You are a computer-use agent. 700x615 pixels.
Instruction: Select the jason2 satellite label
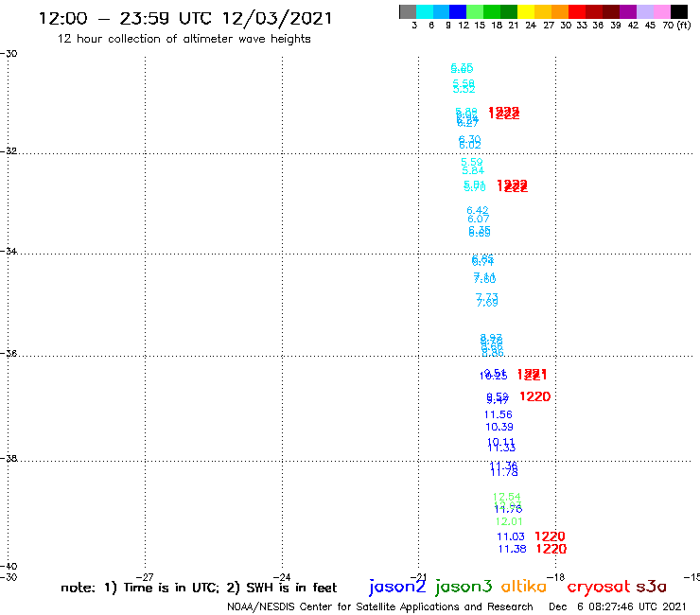pos(397,587)
